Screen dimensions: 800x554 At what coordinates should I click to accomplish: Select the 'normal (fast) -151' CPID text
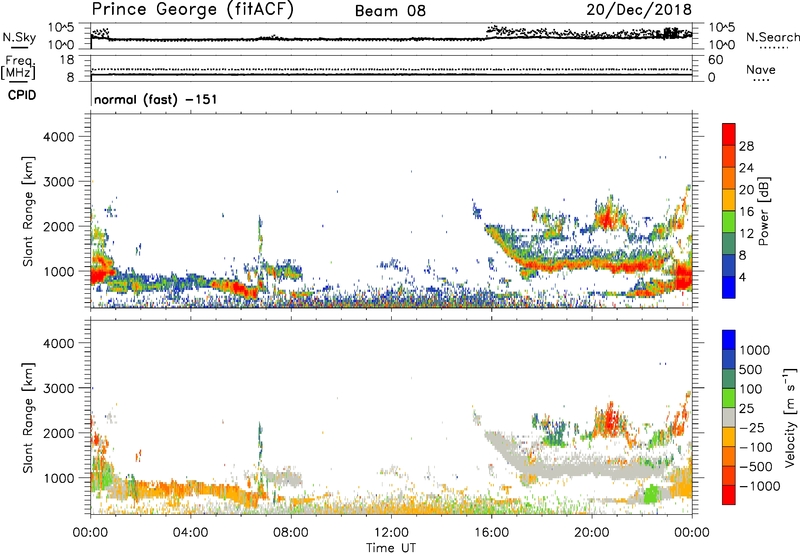156,99
